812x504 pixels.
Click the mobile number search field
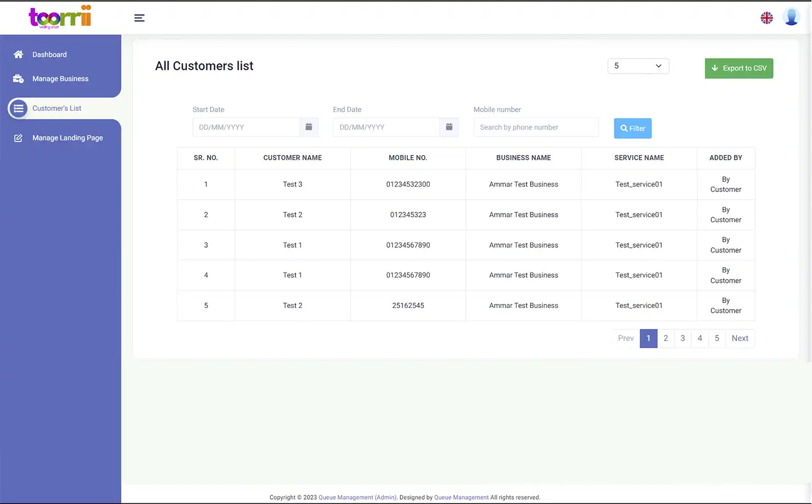click(536, 127)
